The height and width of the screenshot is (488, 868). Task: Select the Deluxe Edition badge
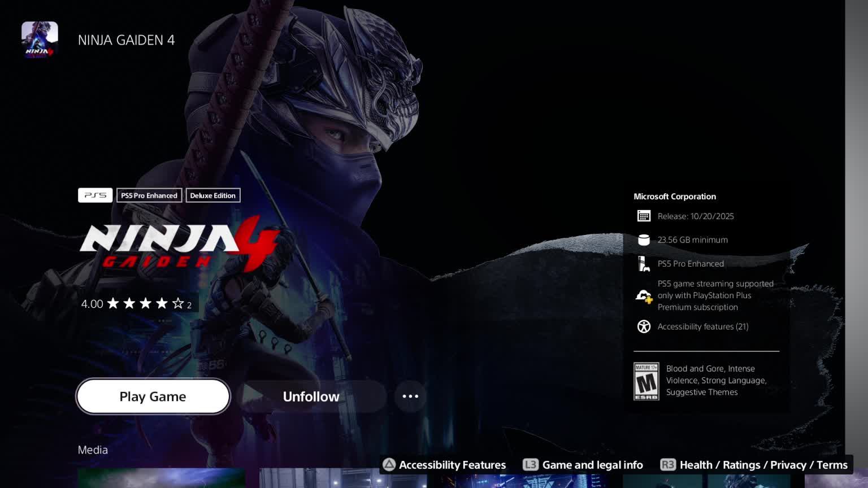pos(213,195)
